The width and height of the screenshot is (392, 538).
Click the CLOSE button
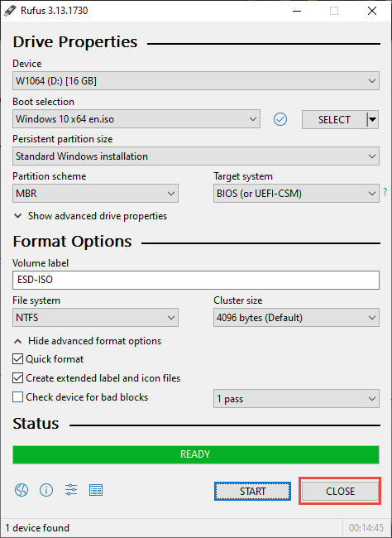click(x=340, y=492)
